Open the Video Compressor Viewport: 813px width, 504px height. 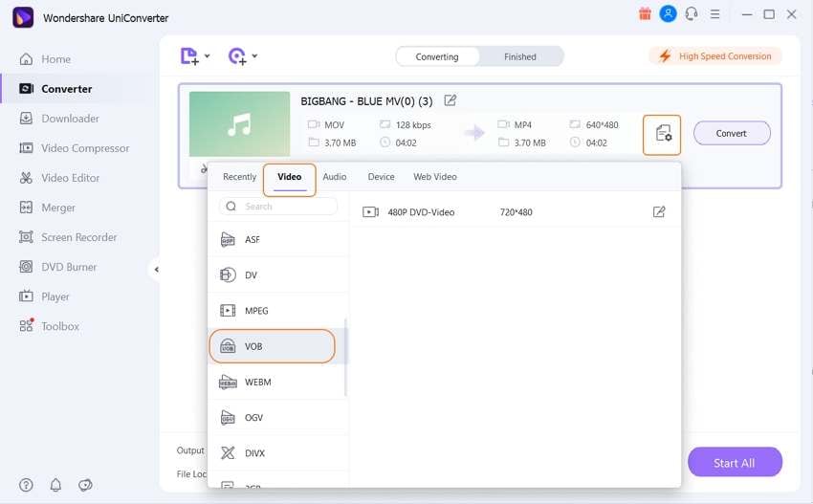point(74,148)
